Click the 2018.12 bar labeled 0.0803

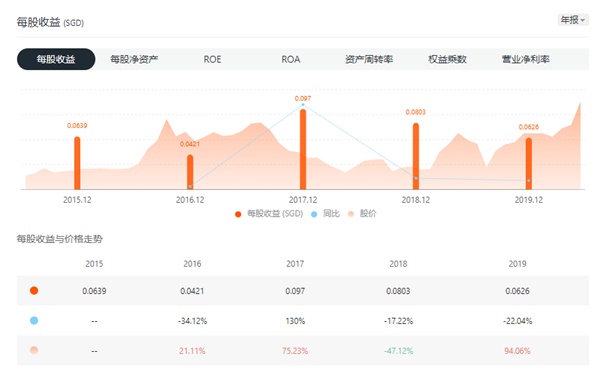(416, 156)
